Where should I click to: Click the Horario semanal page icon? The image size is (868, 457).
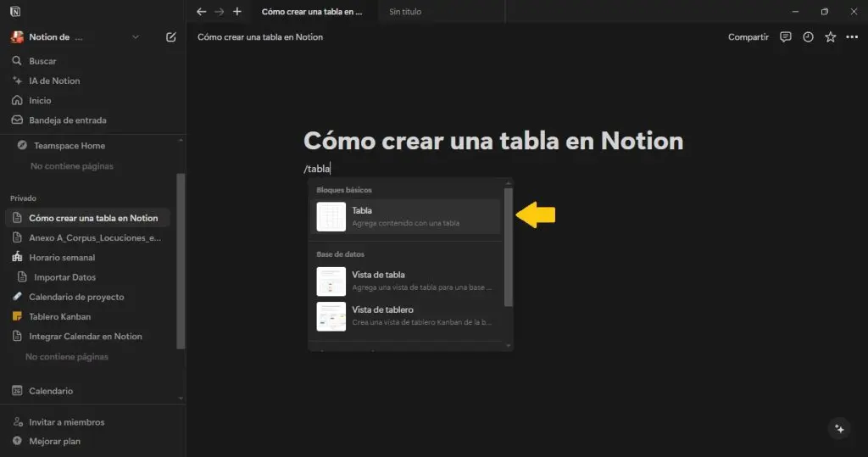click(17, 257)
